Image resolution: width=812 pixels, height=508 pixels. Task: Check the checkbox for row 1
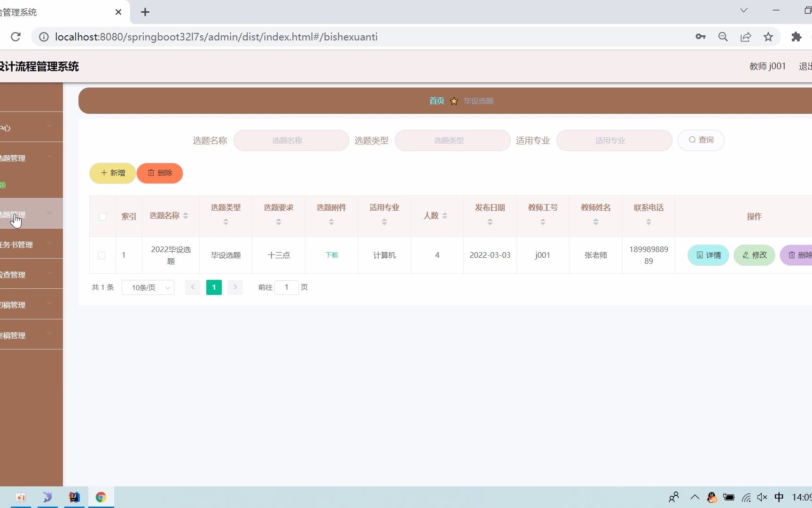point(102,255)
